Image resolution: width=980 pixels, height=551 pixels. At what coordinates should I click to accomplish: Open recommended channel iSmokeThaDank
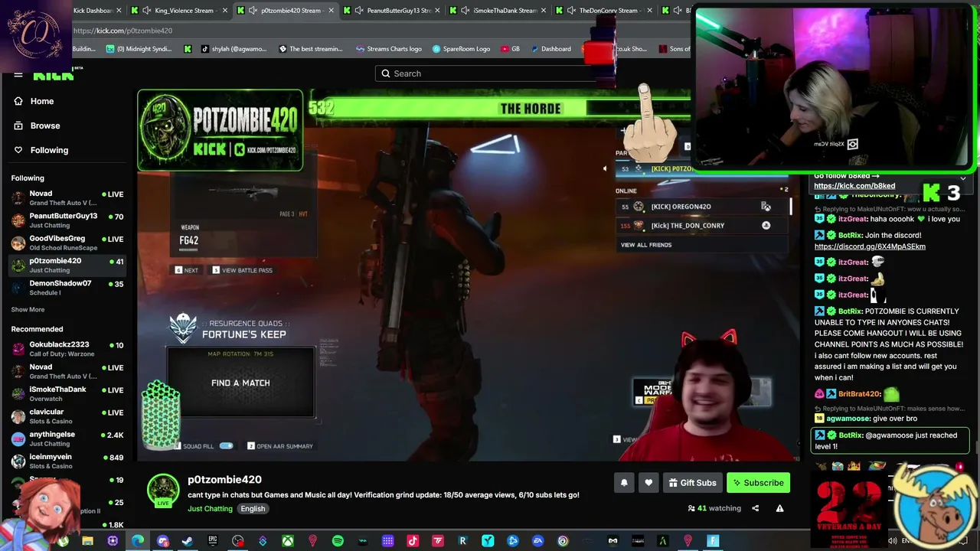tap(67, 394)
